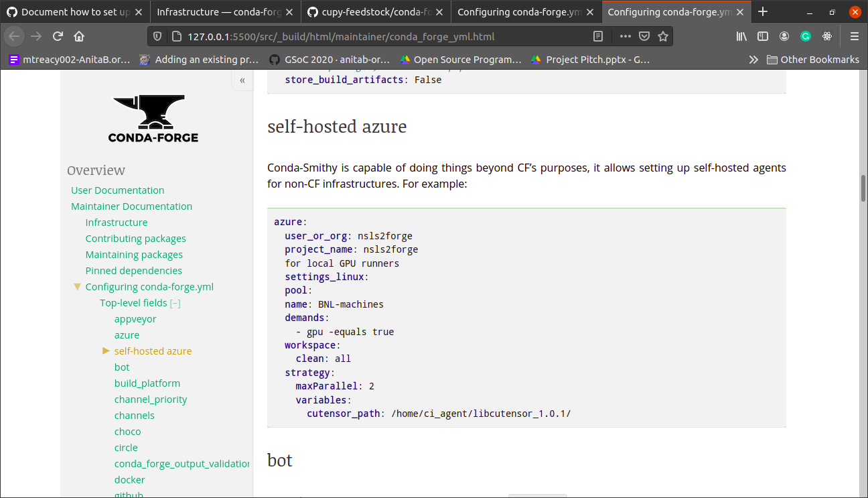Show more bookmarks via overflow chevron

pyautogui.click(x=753, y=60)
